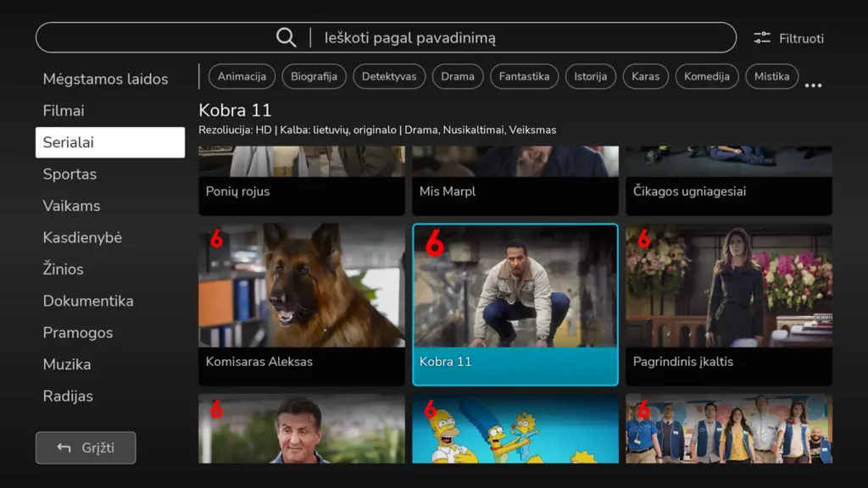Image resolution: width=868 pixels, height=488 pixels.
Task: Select Mėgstamos laidos menu item
Action: click(105, 80)
